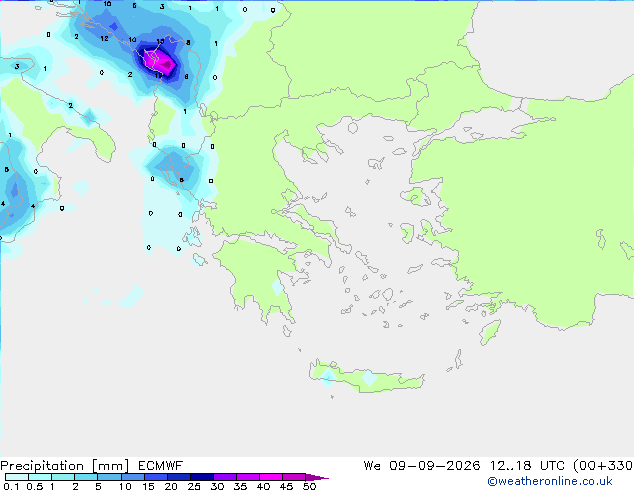Screen dimensions: 634x490
Task: Click the '12' precipitation value on map
Action: [104, 38]
